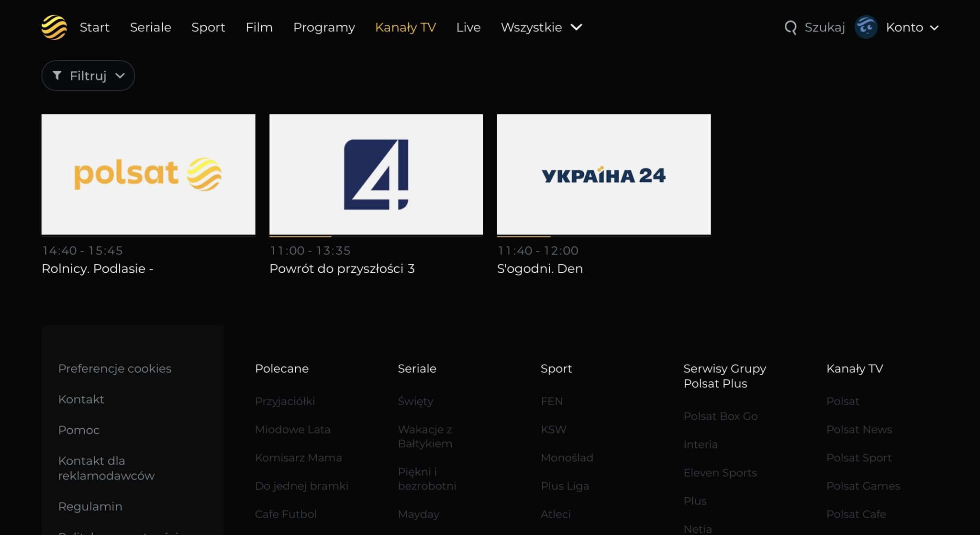Open the Filtruj dropdown
The image size is (980, 535).
tap(88, 75)
